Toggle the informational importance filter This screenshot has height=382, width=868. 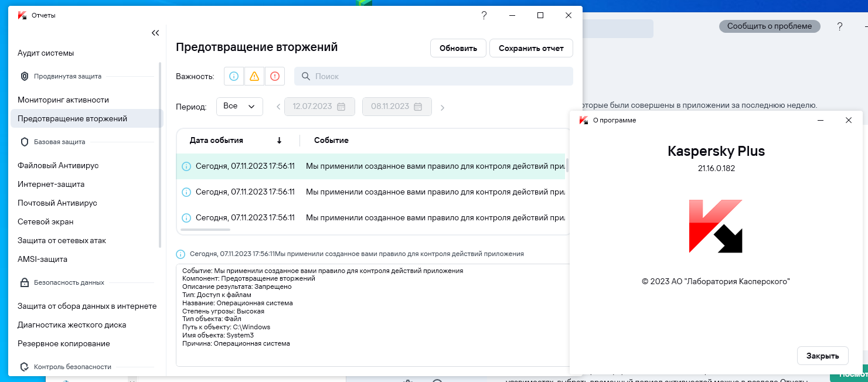[x=234, y=76]
